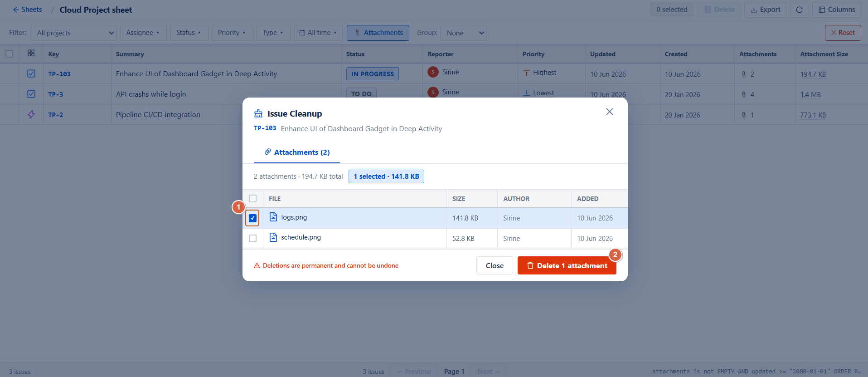Image resolution: width=868 pixels, height=377 pixels.
Task: Click the logs.png file name
Action: point(294,217)
